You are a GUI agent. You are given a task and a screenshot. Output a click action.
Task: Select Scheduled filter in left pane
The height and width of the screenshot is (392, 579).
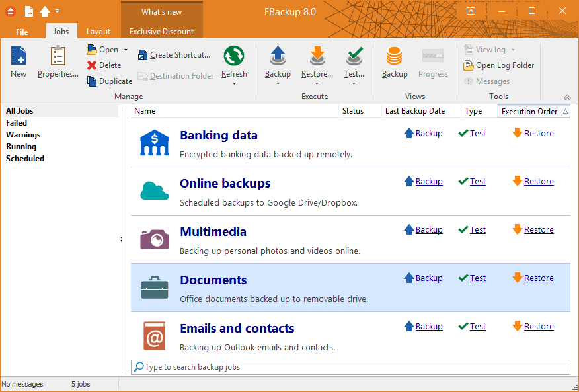click(25, 159)
